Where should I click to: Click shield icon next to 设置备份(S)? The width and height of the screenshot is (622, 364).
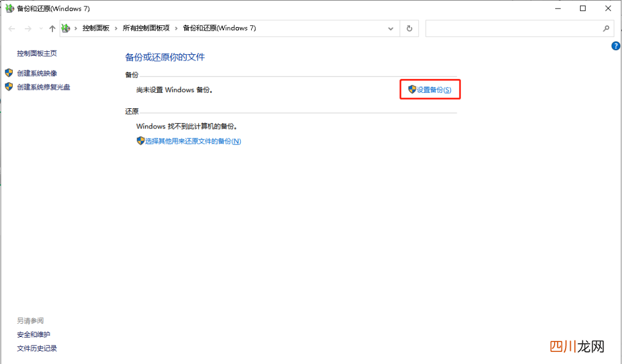[x=412, y=90]
